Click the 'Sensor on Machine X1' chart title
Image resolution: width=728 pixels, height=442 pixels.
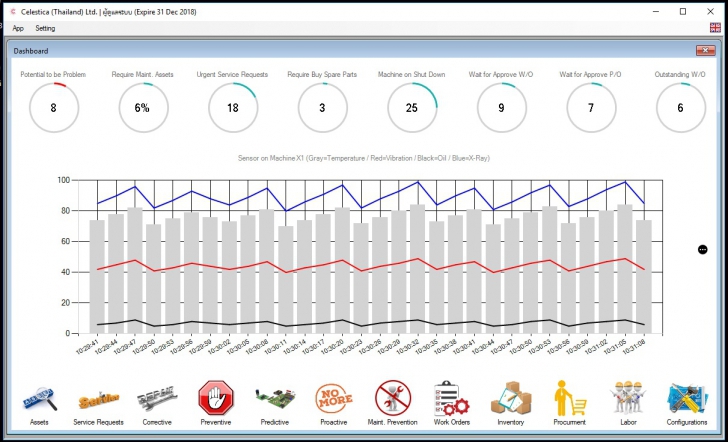364,158
